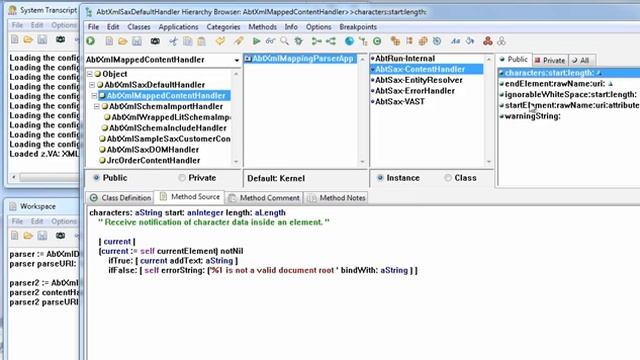
Task: Open the Categories menu
Action: point(223,27)
